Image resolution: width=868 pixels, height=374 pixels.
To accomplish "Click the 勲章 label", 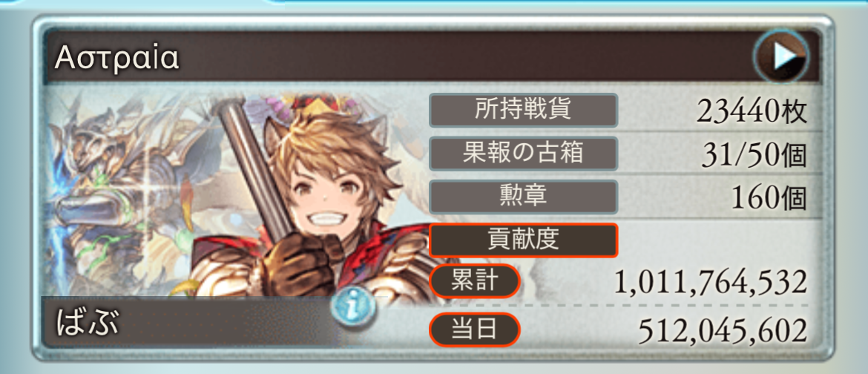I will tap(523, 196).
